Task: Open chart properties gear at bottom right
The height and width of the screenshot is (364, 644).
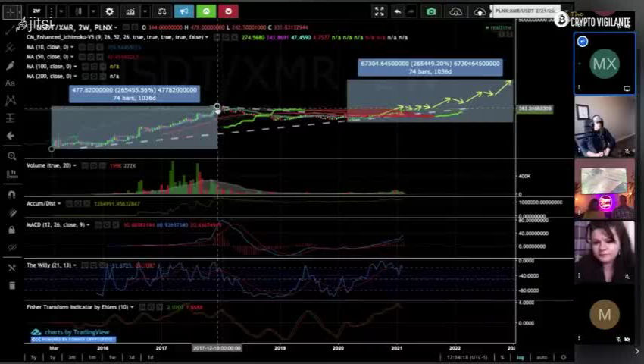Action: 564,357
